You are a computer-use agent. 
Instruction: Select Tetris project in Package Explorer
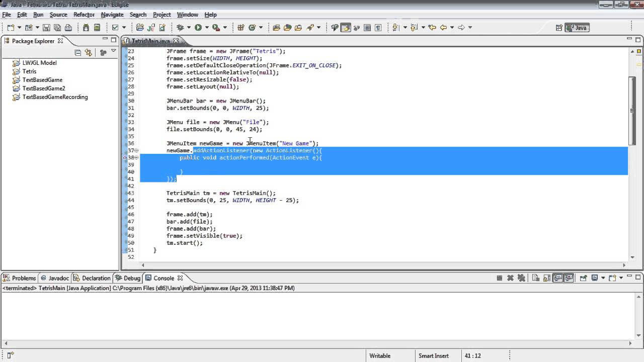pos(29,71)
